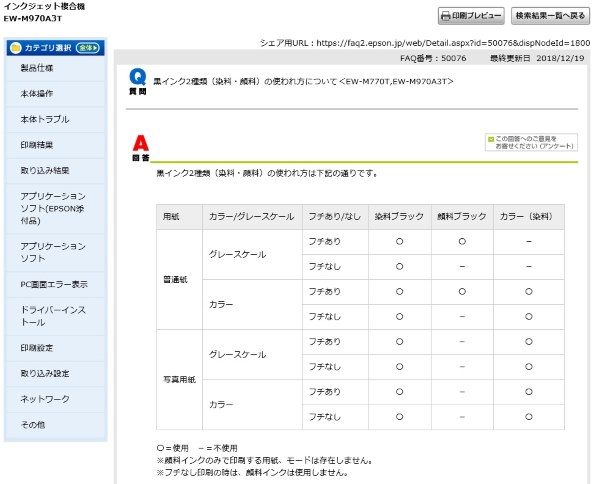
Task: Choose 取り込み結果 category
Action: [55, 170]
